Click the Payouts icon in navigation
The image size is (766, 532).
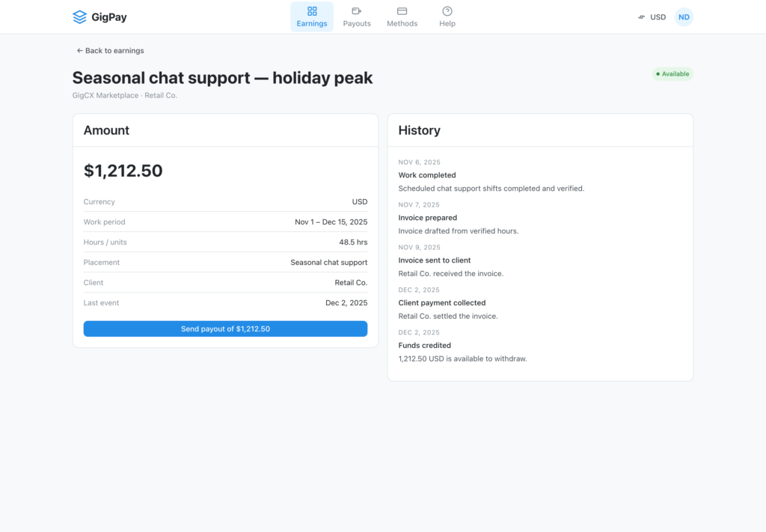[357, 10]
